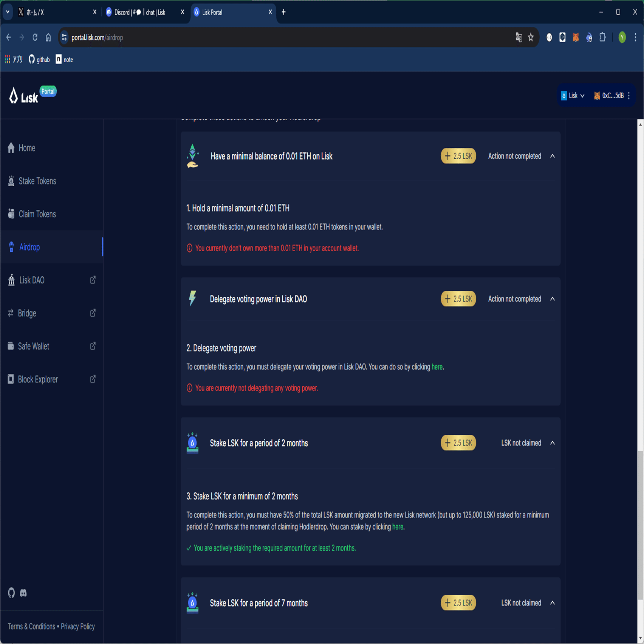644x644 pixels.
Task: Open the Block Explorer
Action: (x=38, y=379)
